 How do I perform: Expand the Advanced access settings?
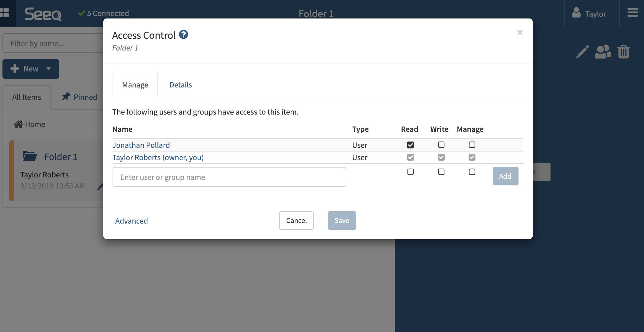(x=131, y=221)
